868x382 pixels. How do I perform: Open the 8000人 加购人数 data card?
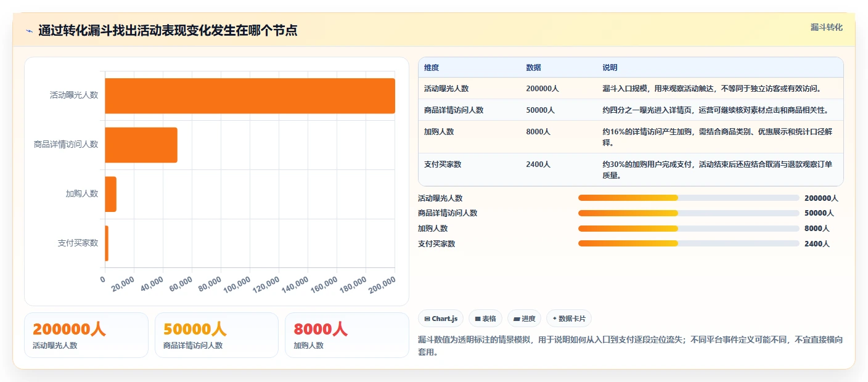click(x=347, y=335)
